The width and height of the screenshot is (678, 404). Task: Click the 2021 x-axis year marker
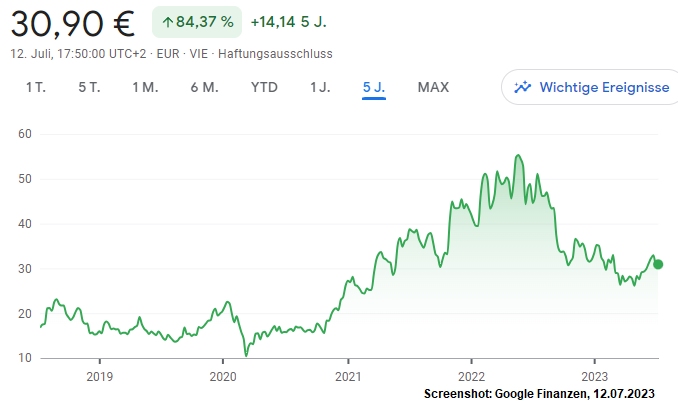[x=348, y=376]
